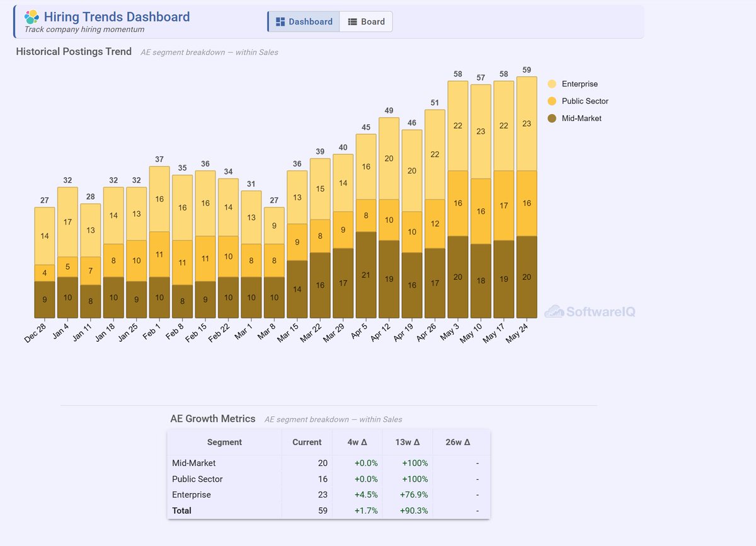Select the Enterprise table row label
The image size is (756, 546).
[x=192, y=495]
